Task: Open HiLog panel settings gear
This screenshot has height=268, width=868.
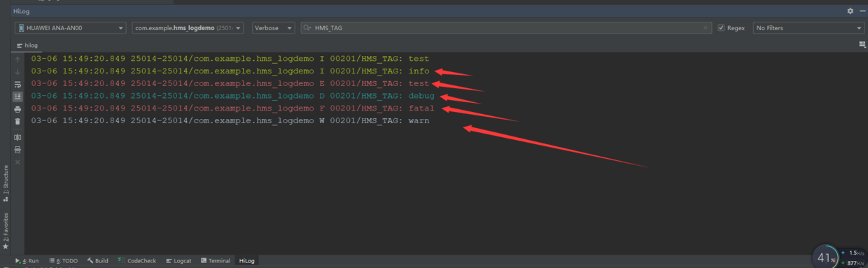Action: (850, 11)
